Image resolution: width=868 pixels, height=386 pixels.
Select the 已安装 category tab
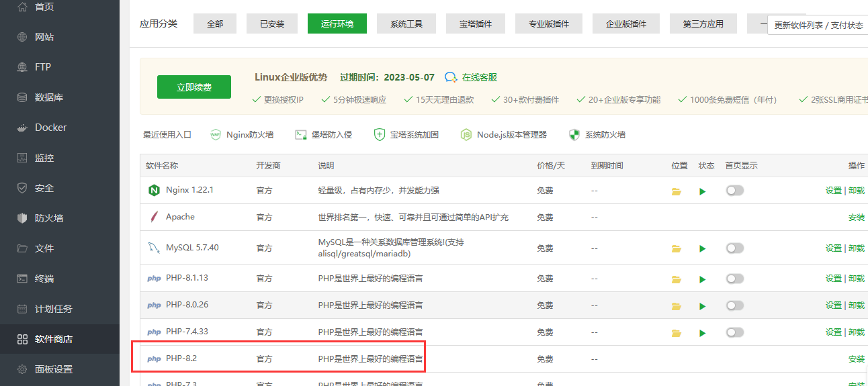pos(272,23)
